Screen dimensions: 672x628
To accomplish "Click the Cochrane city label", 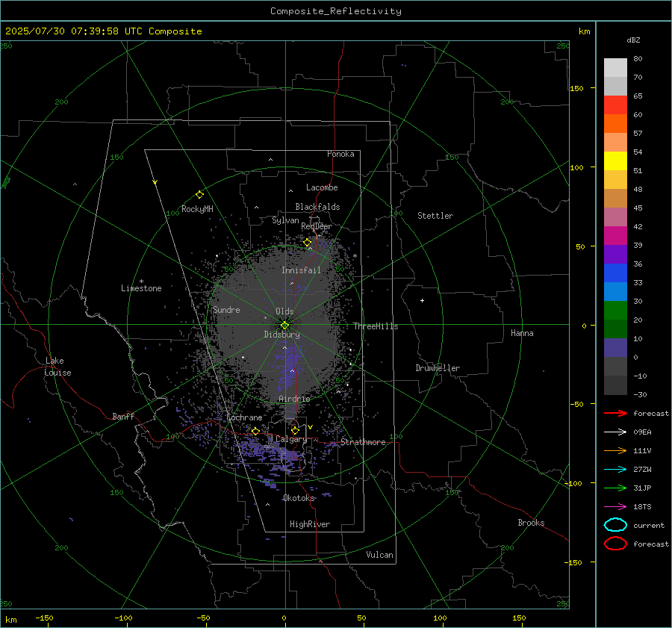I will tap(244, 417).
